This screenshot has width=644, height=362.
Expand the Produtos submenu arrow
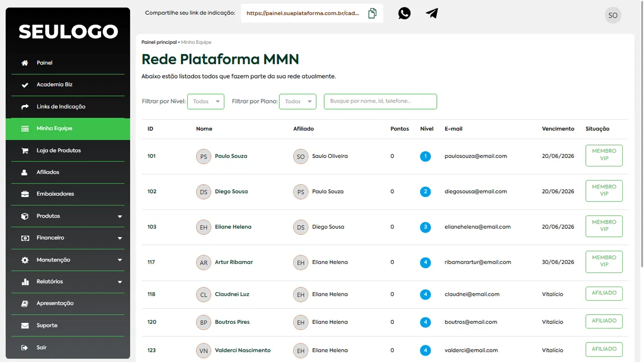tap(120, 217)
